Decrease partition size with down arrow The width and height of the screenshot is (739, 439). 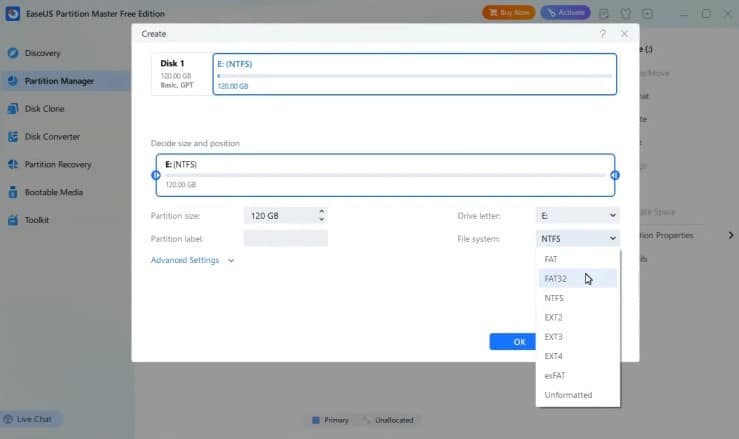[x=321, y=219]
